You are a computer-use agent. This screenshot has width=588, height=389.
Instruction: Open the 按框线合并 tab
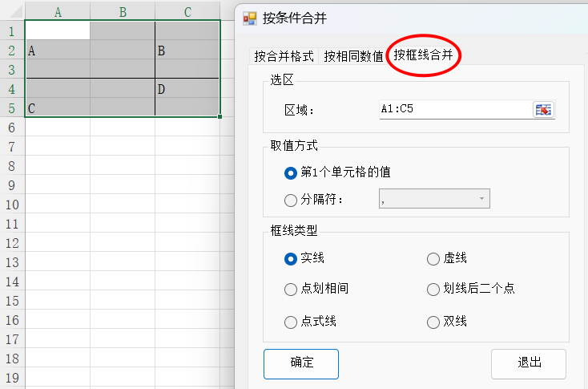[423, 55]
